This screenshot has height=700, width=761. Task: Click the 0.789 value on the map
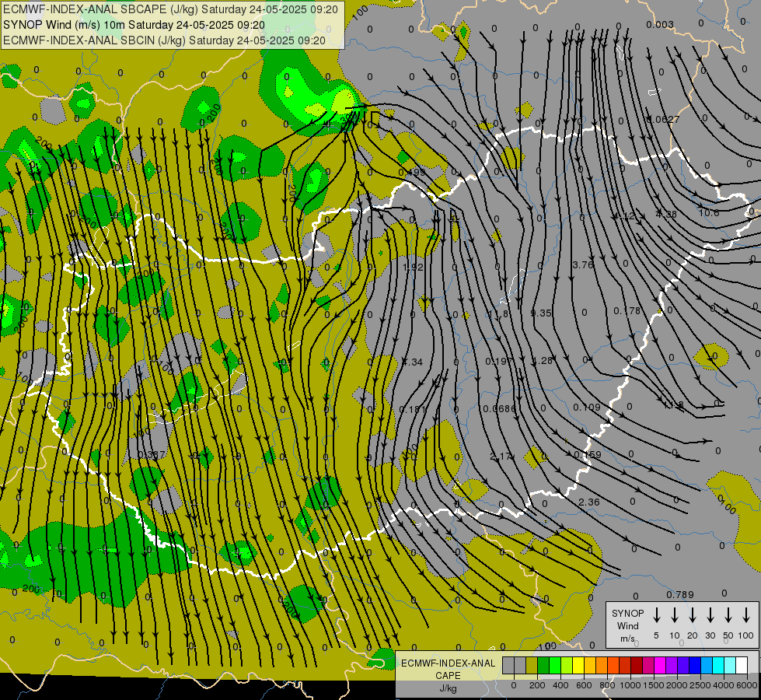click(x=680, y=594)
